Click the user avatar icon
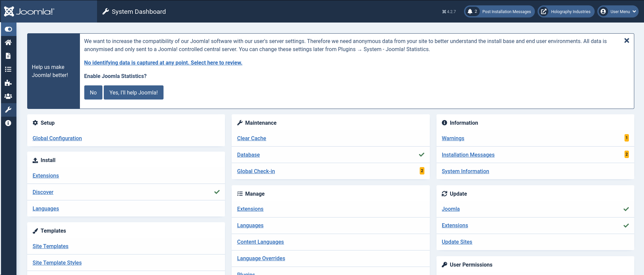The image size is (644, 275). 603,11
